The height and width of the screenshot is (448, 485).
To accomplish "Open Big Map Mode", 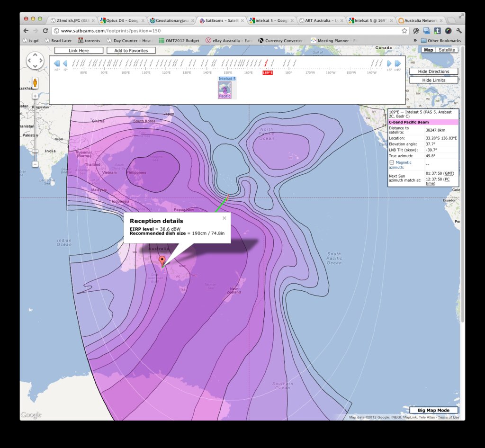I will point(434,410).
